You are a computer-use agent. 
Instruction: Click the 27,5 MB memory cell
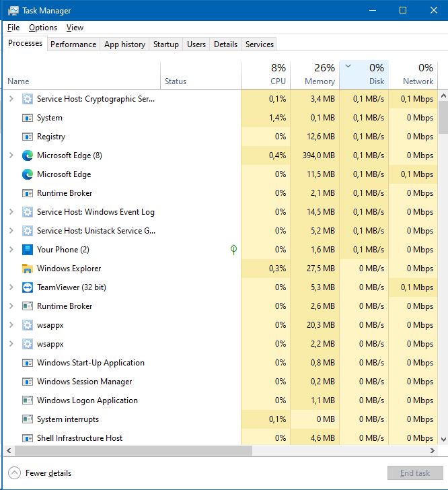point(315,269)
